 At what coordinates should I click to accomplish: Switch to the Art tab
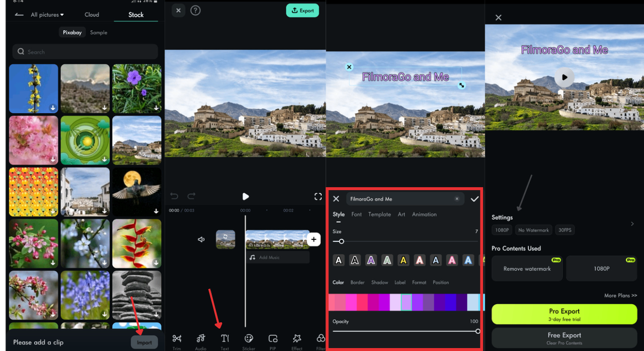click(x=401, y=214)
